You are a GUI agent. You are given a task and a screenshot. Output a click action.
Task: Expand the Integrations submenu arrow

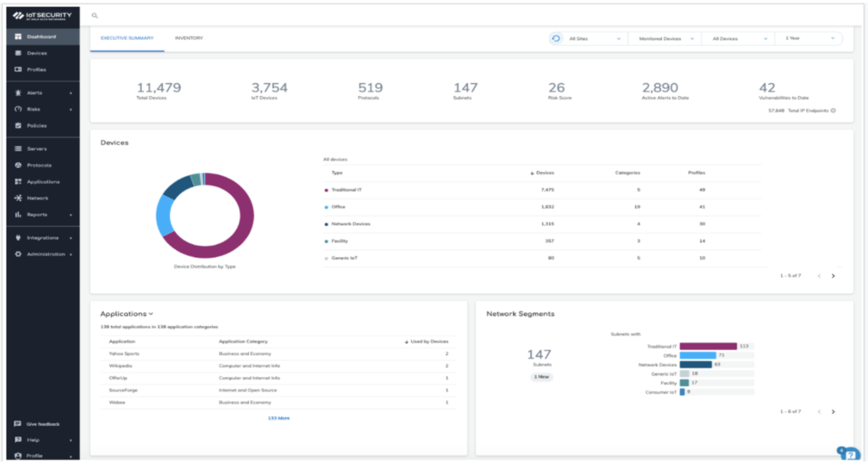point(70,238)
